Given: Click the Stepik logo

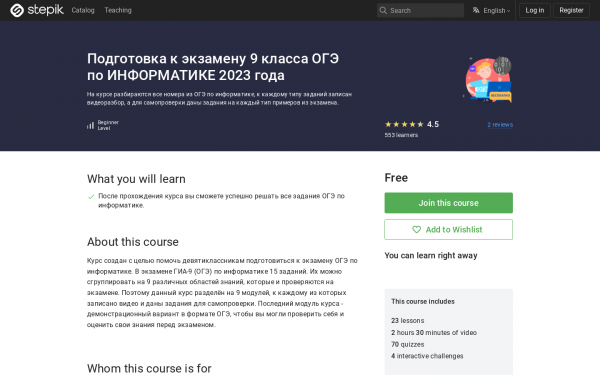Looking at the screenshot, I should (x=37, y=10).
